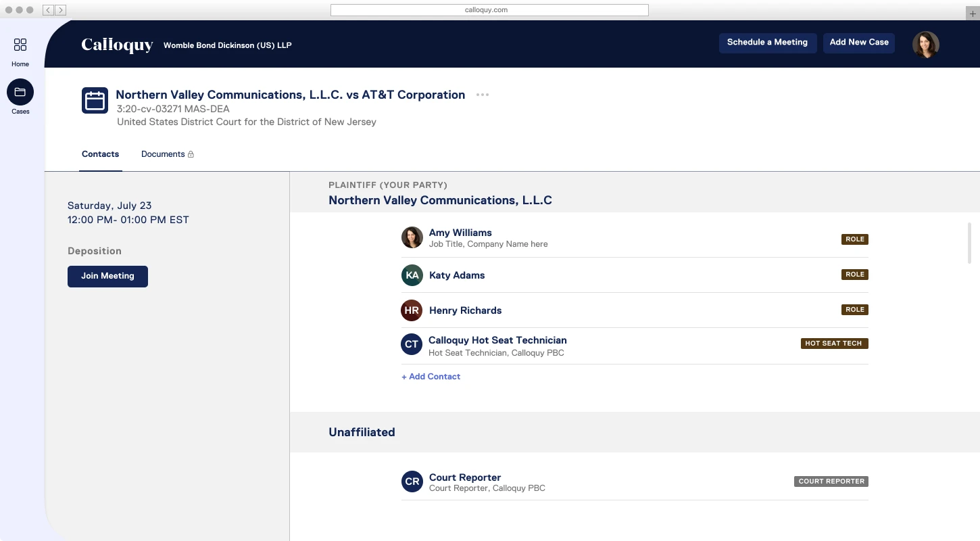This screenshot has width=980, height=541.
Task: Click the Schedule a Meeting button
Action: (x=767, y=43)
